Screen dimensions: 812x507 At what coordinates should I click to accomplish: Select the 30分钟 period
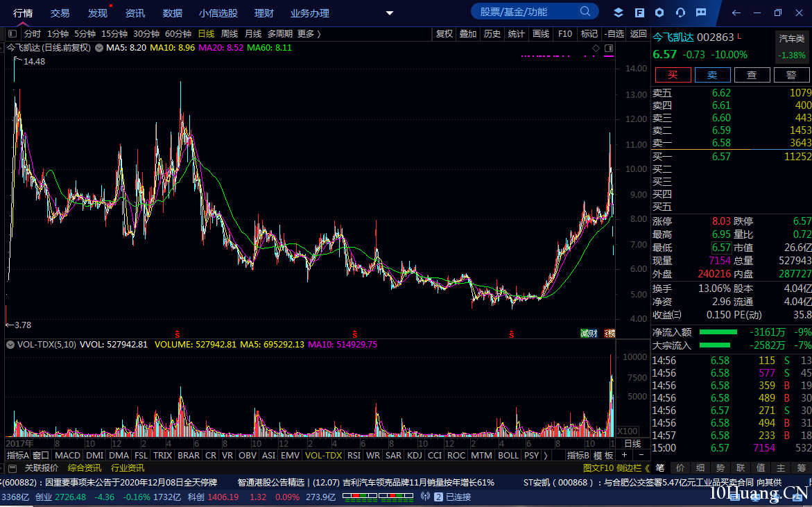146,34
